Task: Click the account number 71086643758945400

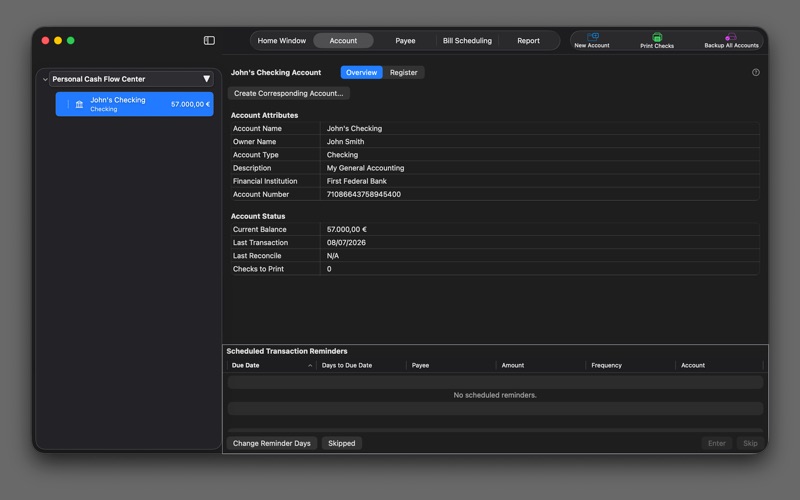Action: [x=363, y=194]
